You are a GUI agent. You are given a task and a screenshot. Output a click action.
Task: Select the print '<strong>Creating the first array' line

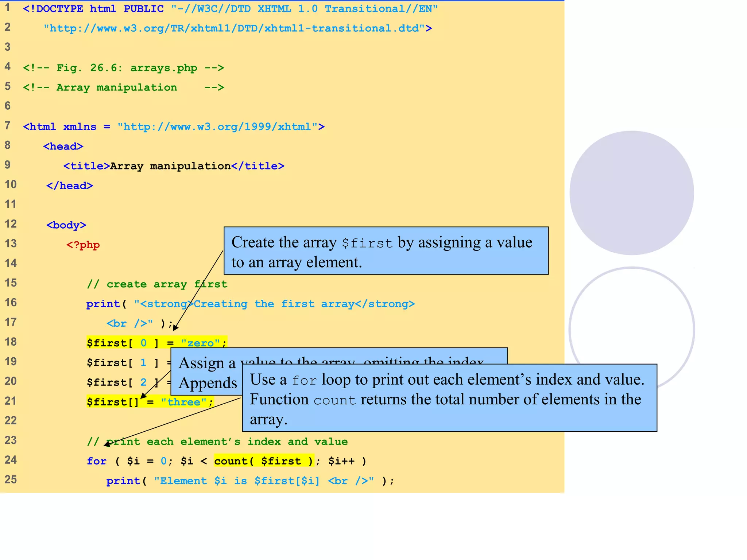pos(251,304)
